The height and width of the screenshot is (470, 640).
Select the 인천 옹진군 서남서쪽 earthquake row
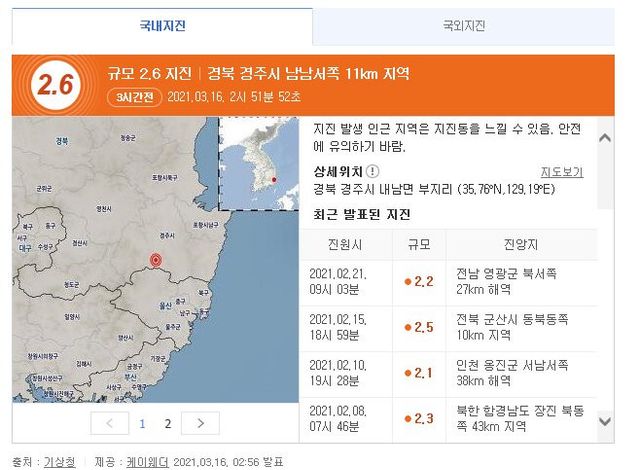[x=456, y=372]
